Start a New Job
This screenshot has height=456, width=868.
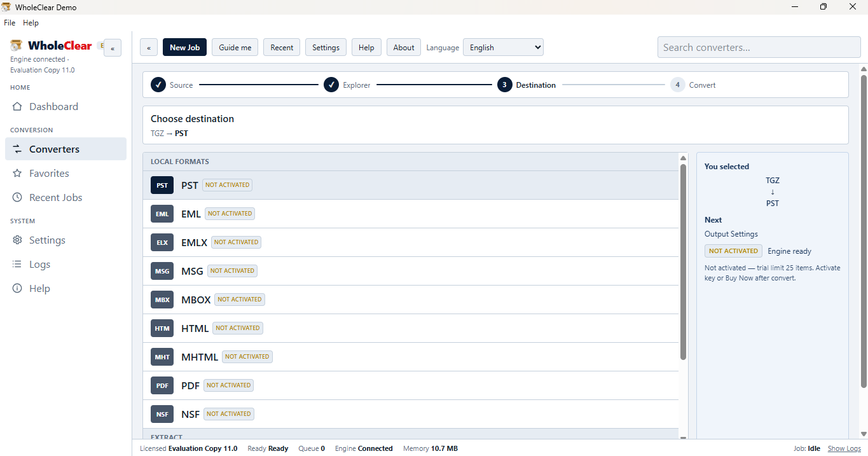(x=184, y=48)
